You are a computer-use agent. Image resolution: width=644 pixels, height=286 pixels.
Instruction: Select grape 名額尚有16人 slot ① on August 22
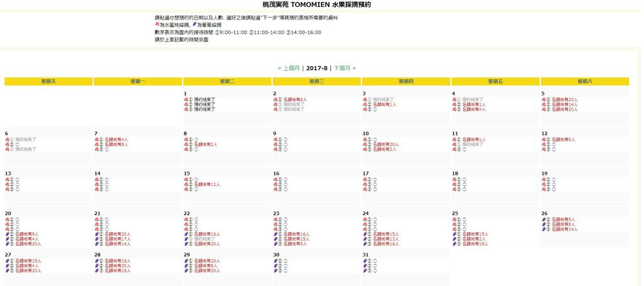207,234
